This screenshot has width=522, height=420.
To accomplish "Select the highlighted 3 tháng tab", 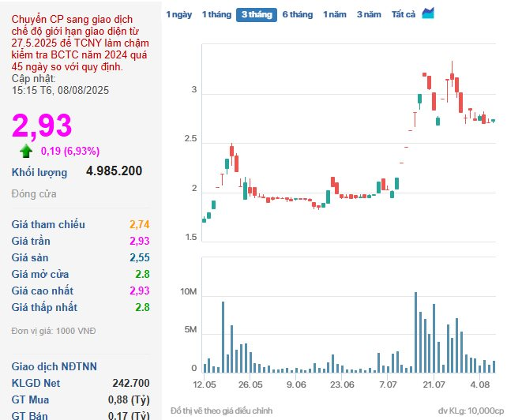I will [x=256, y=14].
